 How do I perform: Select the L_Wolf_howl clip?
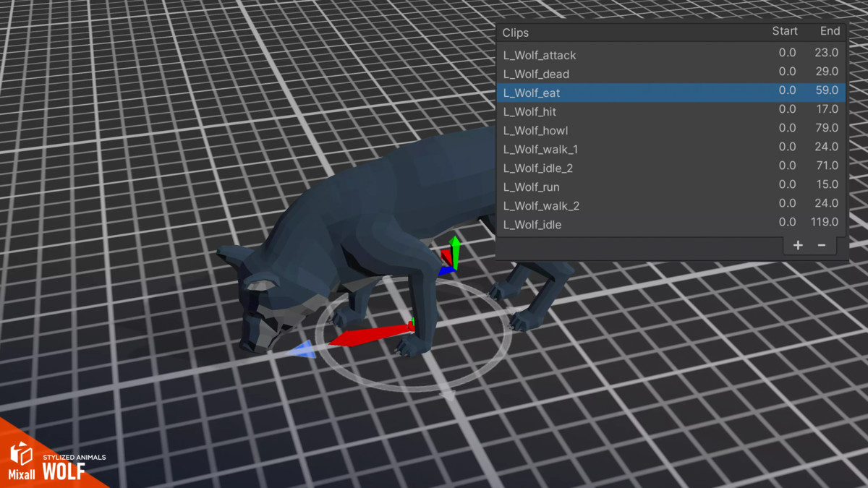(671, 130)
